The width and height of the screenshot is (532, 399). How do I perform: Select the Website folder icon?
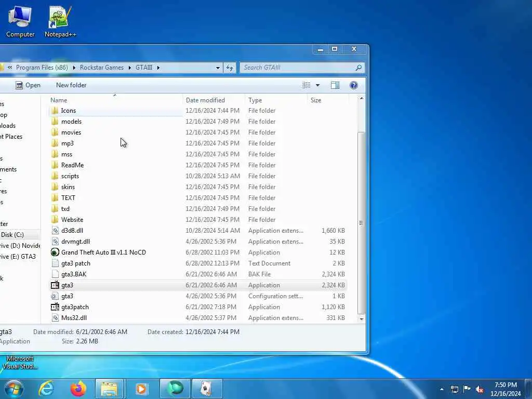pos(55,220)
